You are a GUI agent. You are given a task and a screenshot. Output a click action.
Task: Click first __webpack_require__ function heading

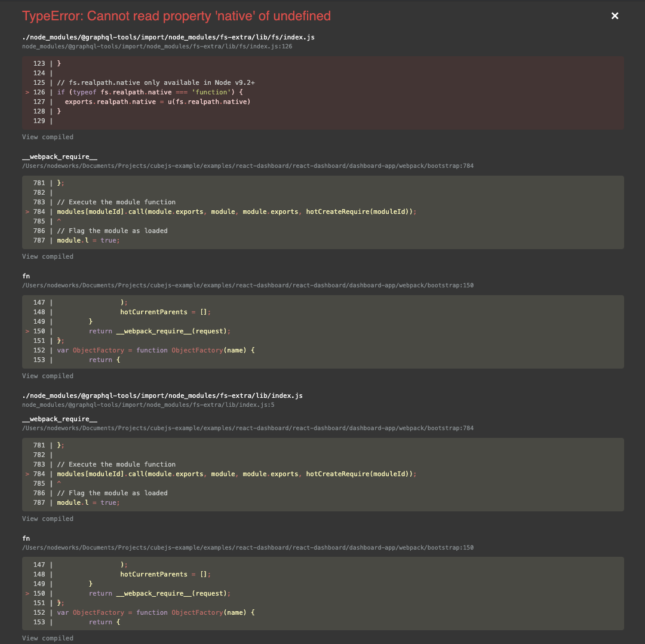tap(60, 157)
